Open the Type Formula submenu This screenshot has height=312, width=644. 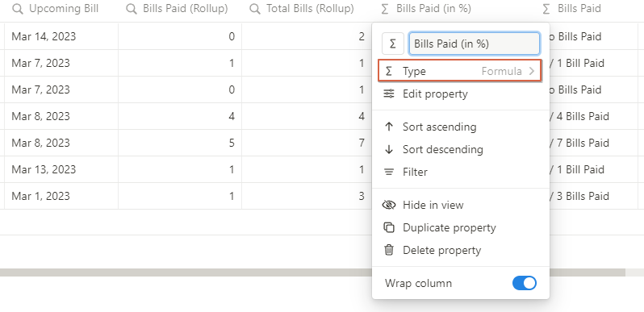tap(461, 72)
